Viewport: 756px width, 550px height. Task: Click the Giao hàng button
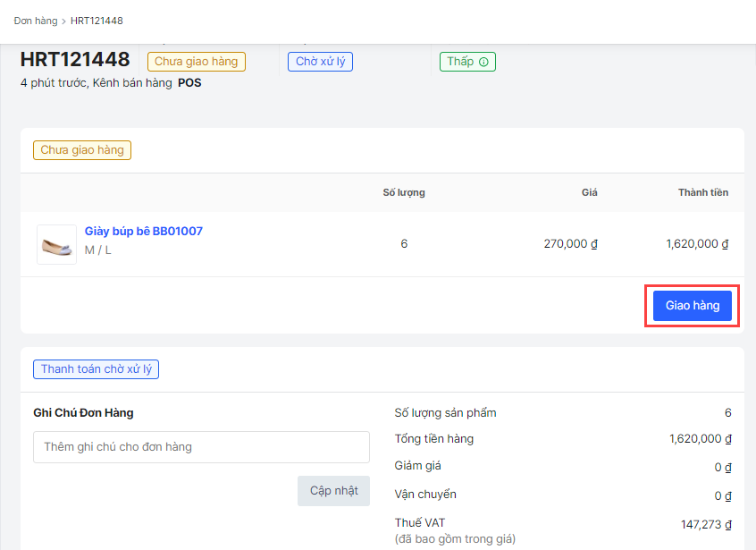[x=692, y=306]
